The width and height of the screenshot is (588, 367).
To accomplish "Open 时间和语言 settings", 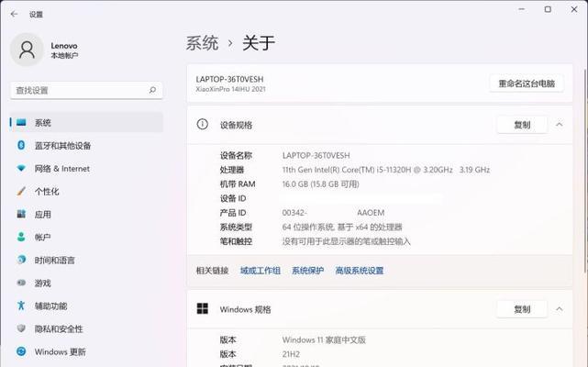I will [x=86, y=260].
